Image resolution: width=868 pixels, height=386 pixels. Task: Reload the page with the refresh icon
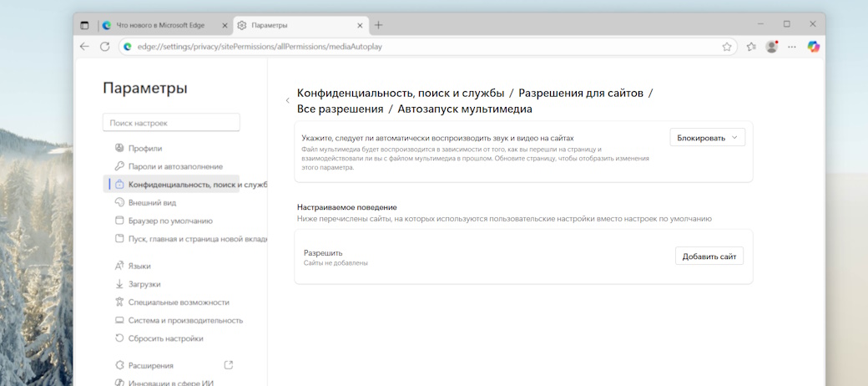point(104,47)
